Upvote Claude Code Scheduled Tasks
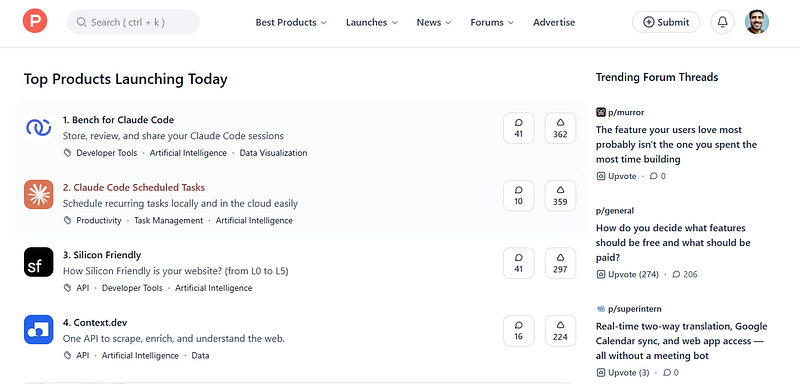Image resolution: width=800 pixels, height=384 pixels. pos(560,195)
